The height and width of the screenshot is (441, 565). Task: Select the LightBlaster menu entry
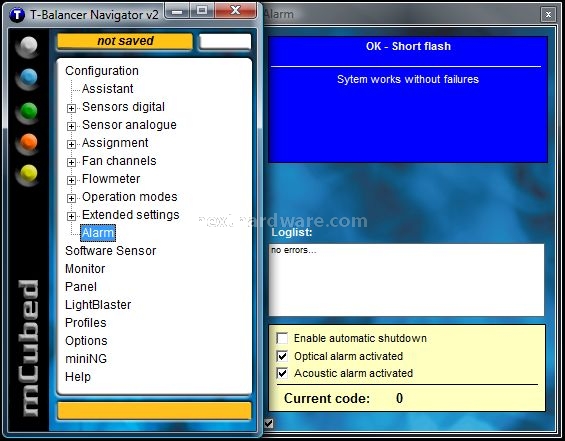pyautogui.click(x=98, y=305)
